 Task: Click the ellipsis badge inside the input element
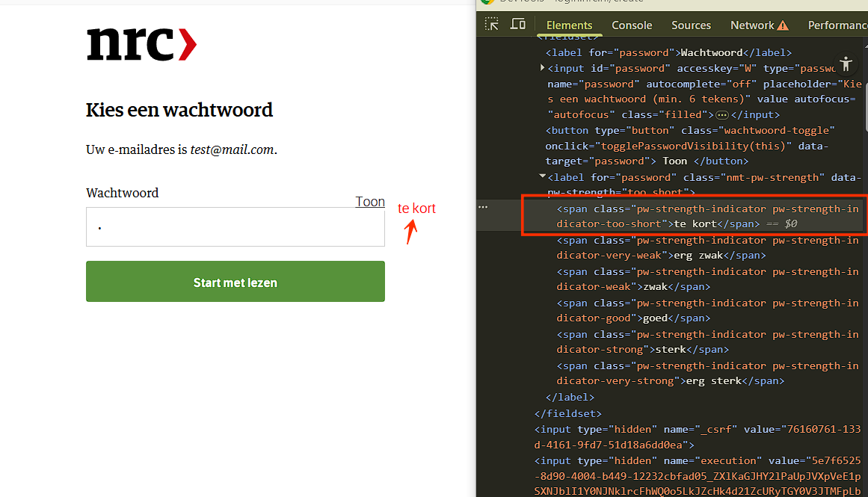tap(721, 115)
